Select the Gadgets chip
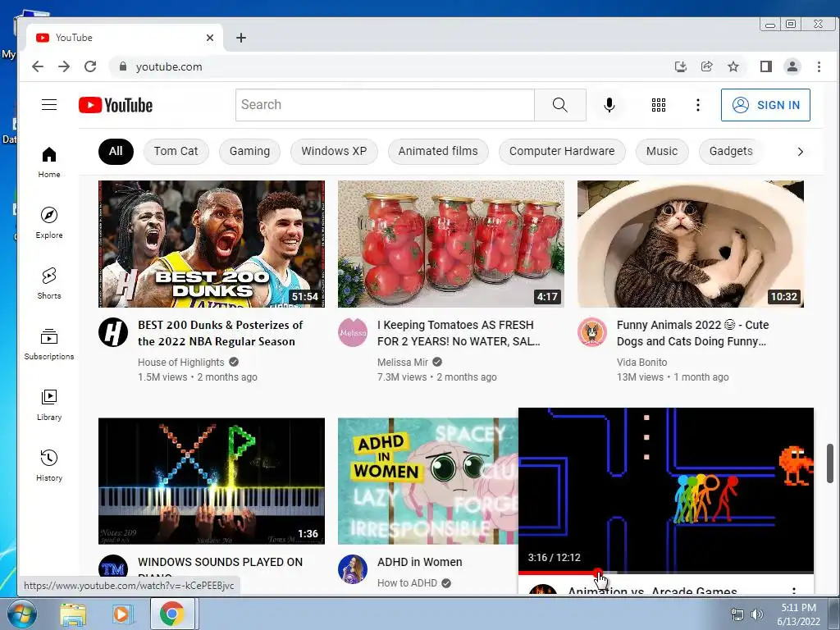This screenshot has height=630, width=840. pyautogui.click(x=731, y=151)
